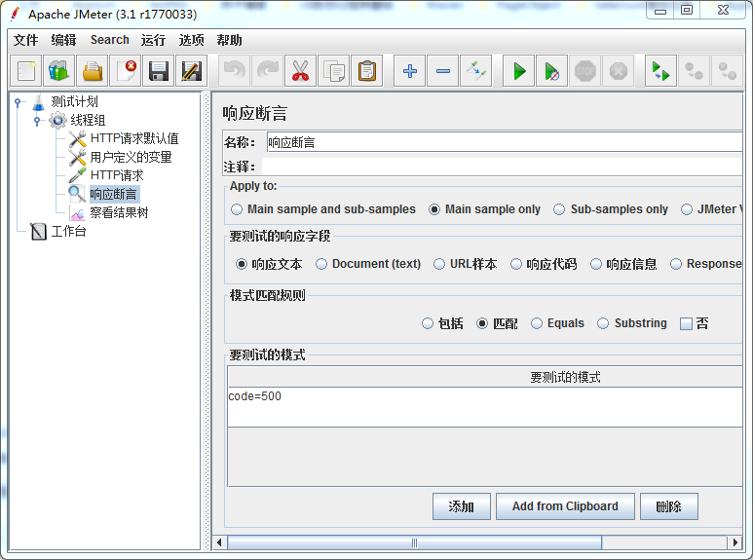This screenshot has height=560, width=753.
Task: Select URL样本 radio button
Action: click(466, 264)
